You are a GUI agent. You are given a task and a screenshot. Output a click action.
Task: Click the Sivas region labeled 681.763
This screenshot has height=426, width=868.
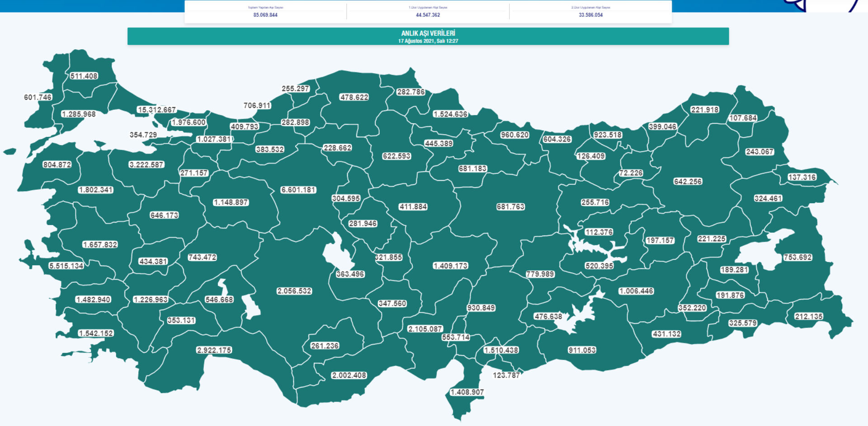click(x=510, y=206)
